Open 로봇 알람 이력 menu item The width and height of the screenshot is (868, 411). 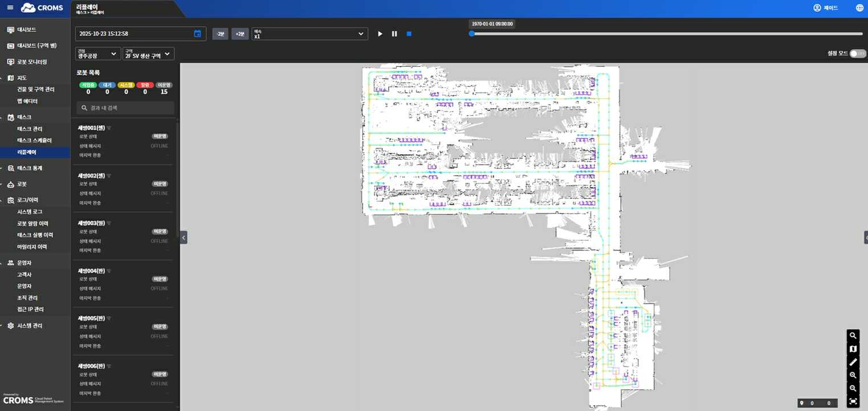[x=32, y=224]
